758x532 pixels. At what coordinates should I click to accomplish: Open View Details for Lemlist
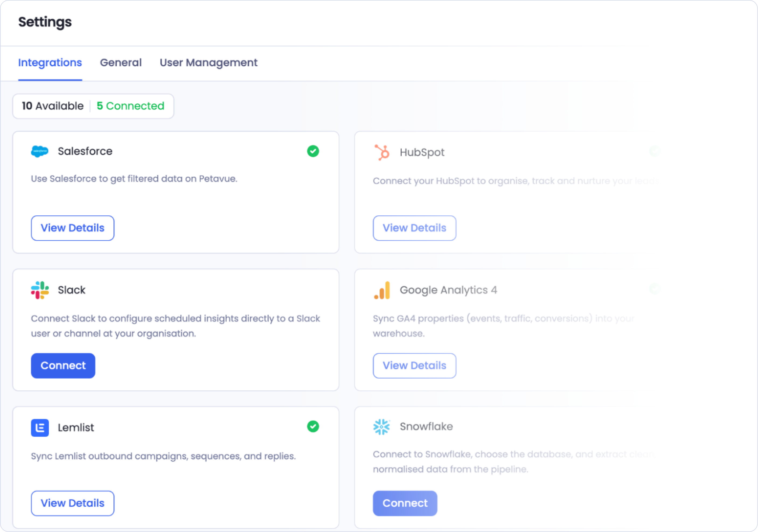[x=73, y=503]
